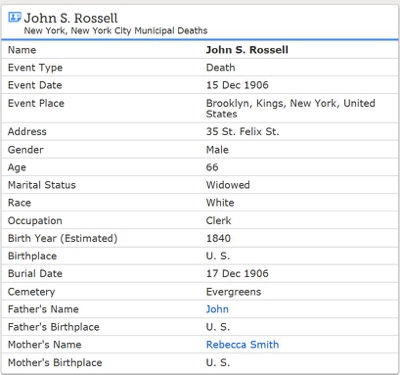Click the Marital Status value Widowed
Viewport: 400px width, 375px height.
(228, 185)
